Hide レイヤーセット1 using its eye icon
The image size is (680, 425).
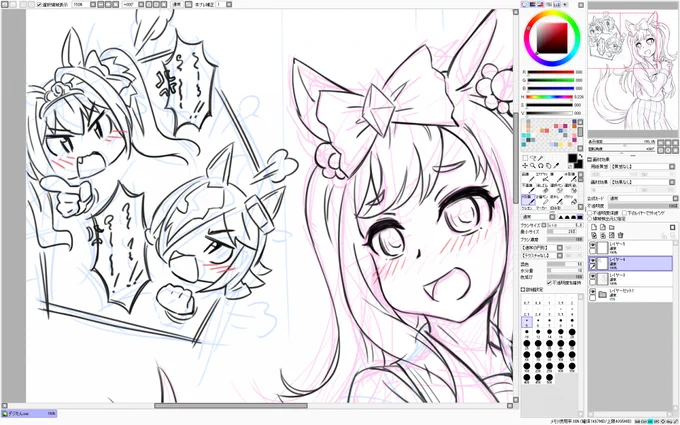tap(593, 291)
